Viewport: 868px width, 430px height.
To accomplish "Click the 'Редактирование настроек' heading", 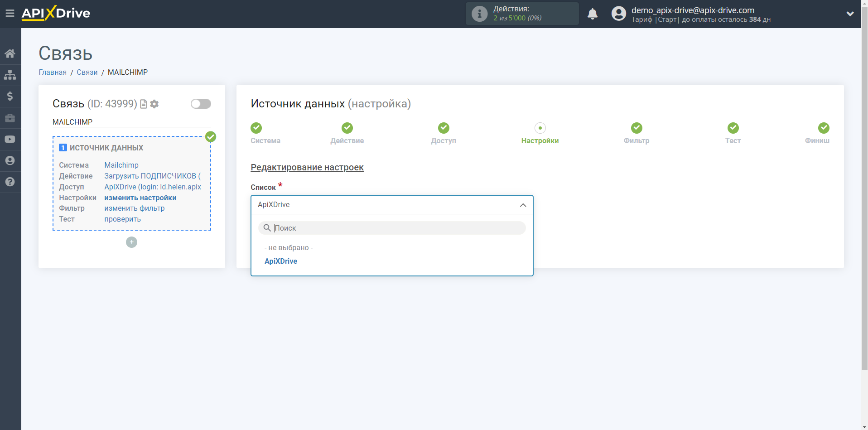I will [x=307, y=167].
